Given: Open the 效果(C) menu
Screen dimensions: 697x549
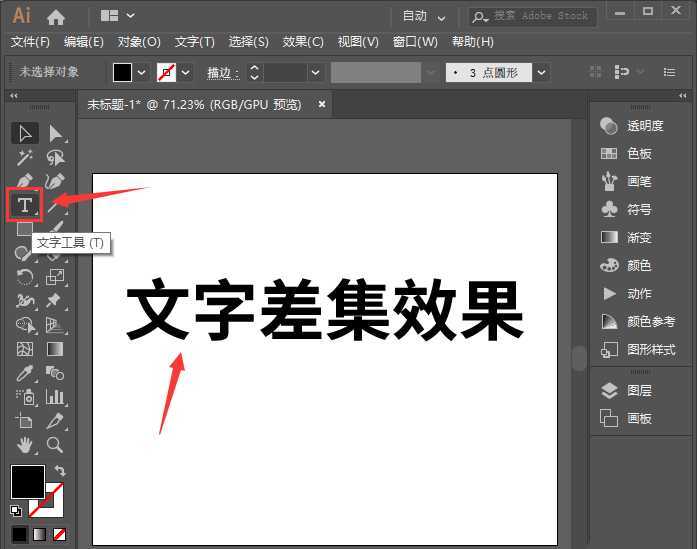Looking at the screenshot, I should [x=303, y=42].
